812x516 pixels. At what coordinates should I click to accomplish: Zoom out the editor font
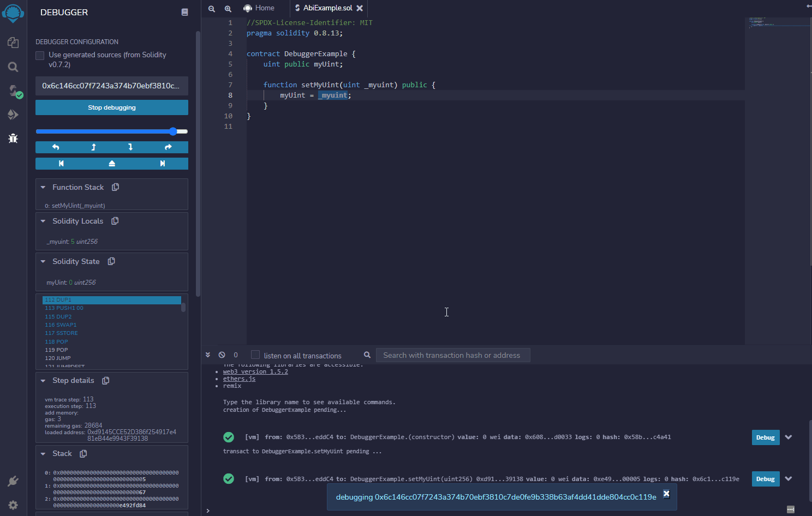[x=212, y=8]
